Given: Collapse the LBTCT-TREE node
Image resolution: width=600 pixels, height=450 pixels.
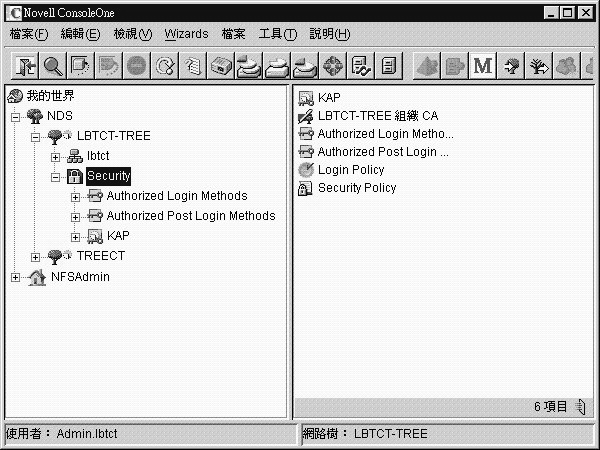Looking at the screenshot, I should coord(35,137).
